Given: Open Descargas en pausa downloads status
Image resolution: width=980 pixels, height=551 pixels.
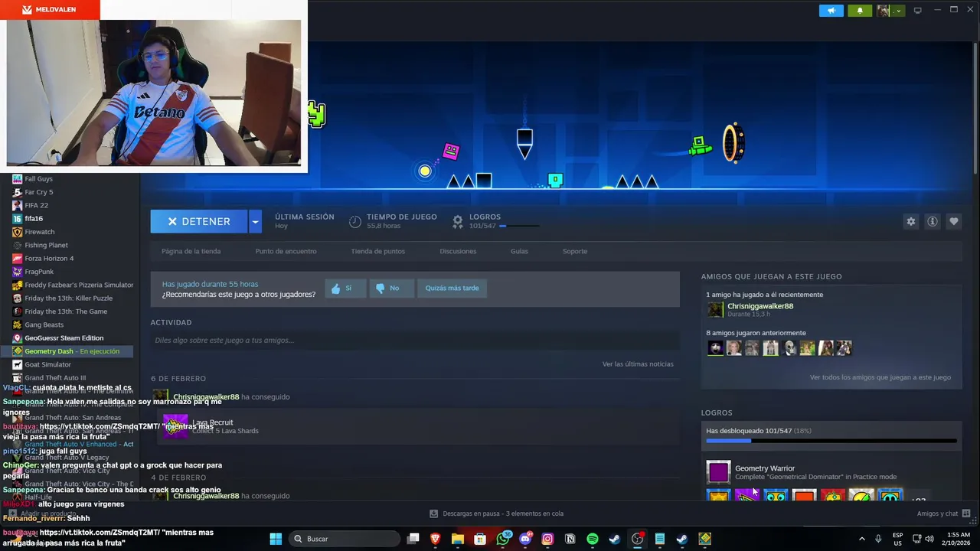Looking at the screenshot, I should (496, 514).
